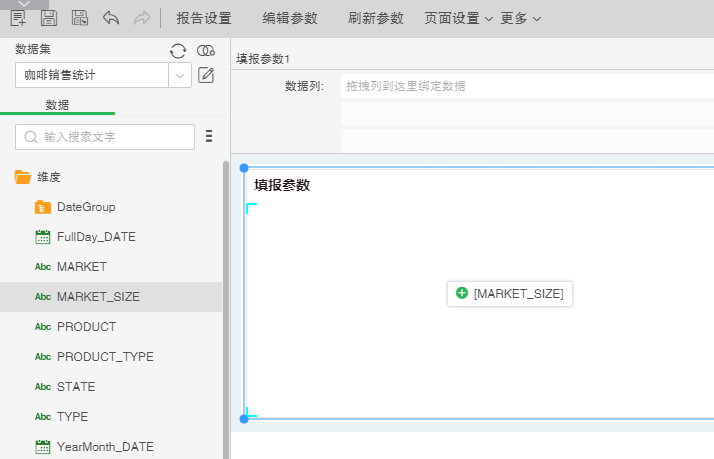Click the top-left blue resize handle
The width and height of the screenshot is (714, 459).
(244, 168)
